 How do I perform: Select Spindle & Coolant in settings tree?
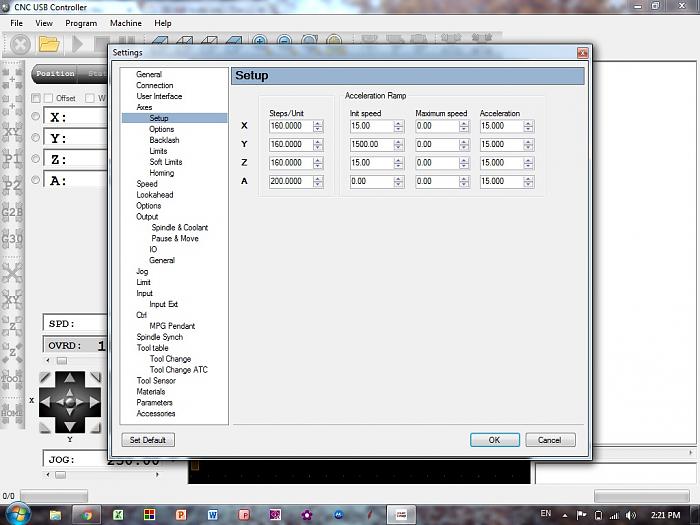point(179,228)
